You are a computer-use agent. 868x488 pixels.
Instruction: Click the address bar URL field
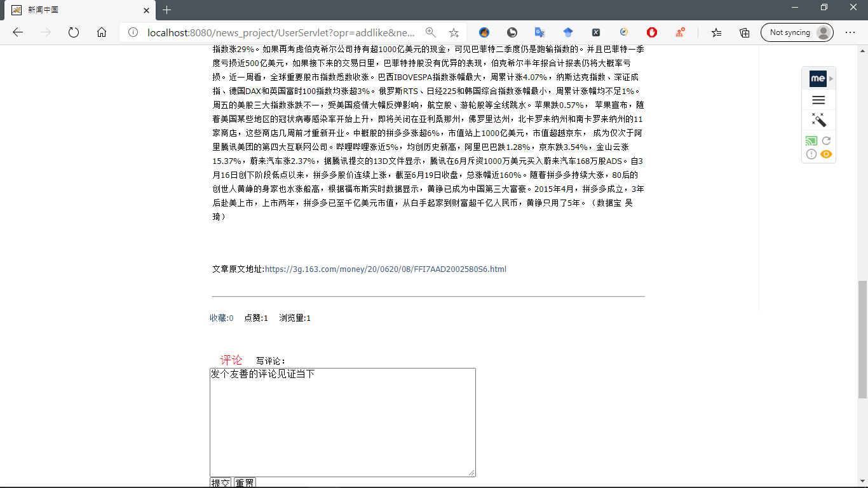click(281, 32)
